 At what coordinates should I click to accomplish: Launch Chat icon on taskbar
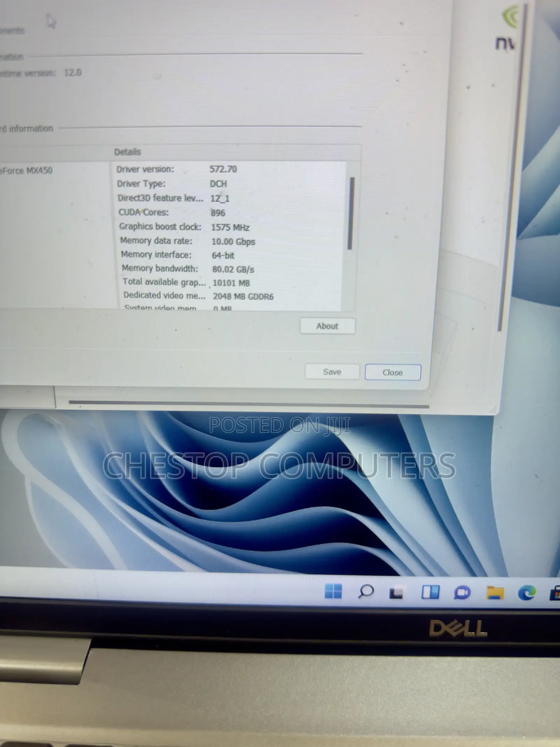coord(462,593)
